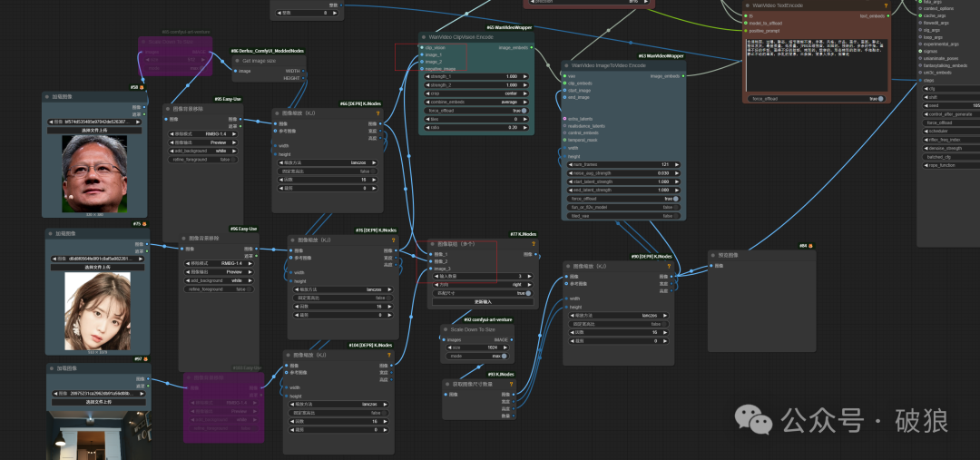Viewport: 980px width, 460px height.
Task: Click the question mark on image concatenate node #77
Action: tap(533, 244)
